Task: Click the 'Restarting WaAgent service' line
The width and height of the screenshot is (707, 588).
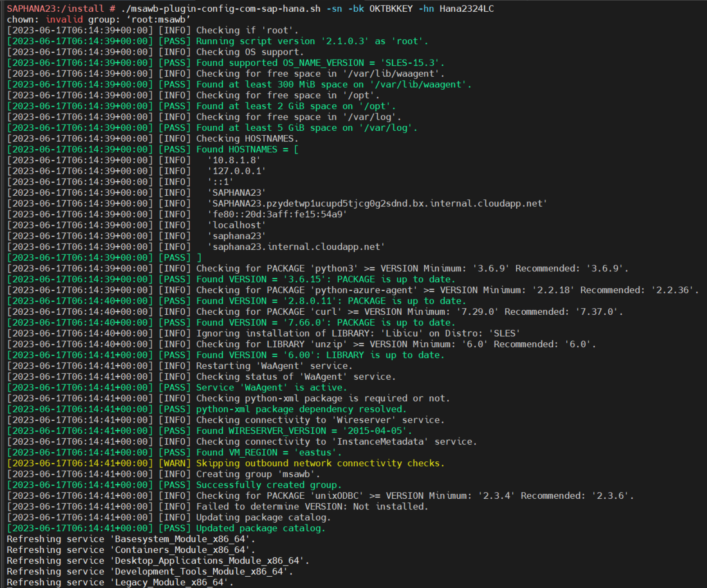Action: click(180, 366)
